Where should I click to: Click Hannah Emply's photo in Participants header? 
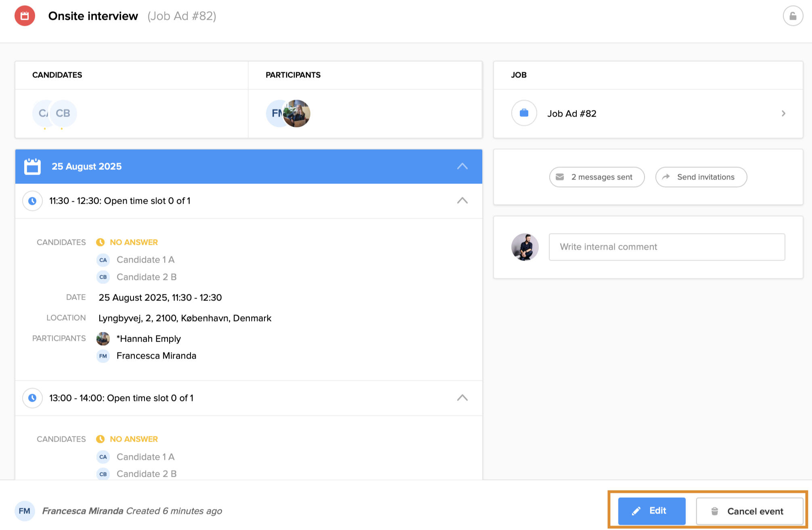(x=297, y=113)
